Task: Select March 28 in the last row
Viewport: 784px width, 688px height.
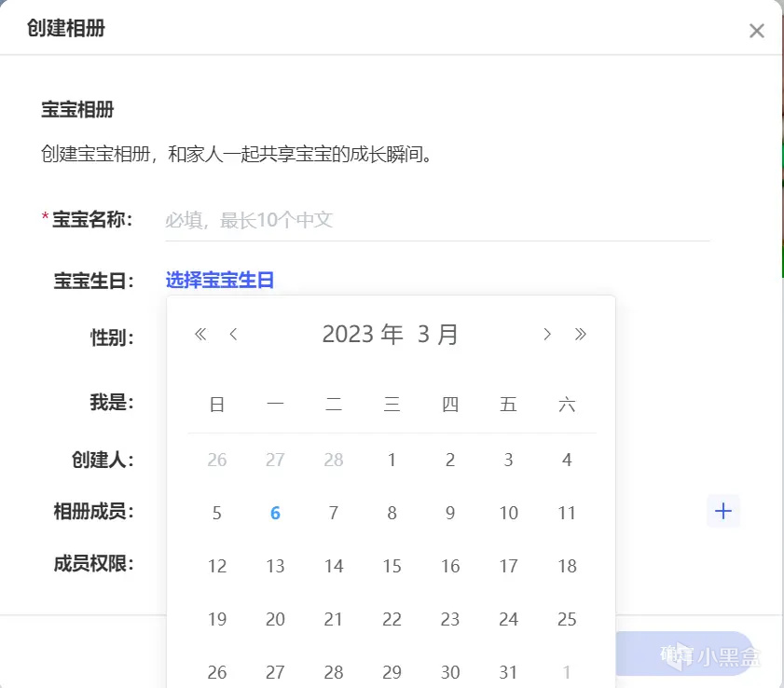Action: click(x=334, y=672)
